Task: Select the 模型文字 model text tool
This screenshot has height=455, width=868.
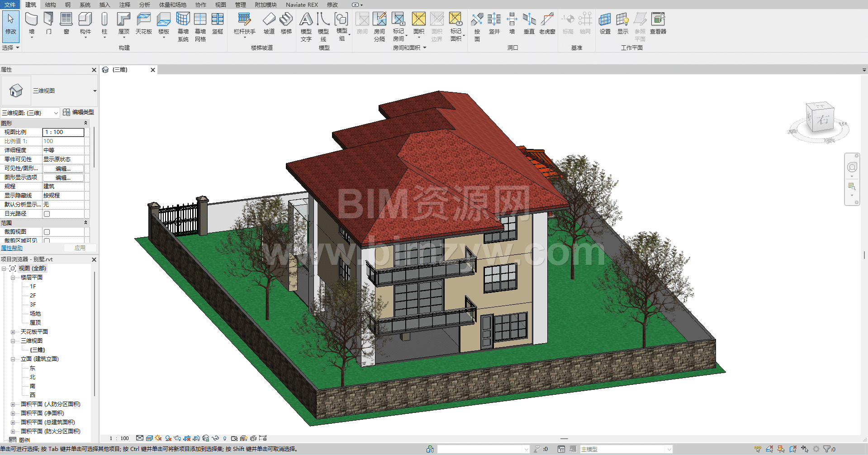Action: 306,27
